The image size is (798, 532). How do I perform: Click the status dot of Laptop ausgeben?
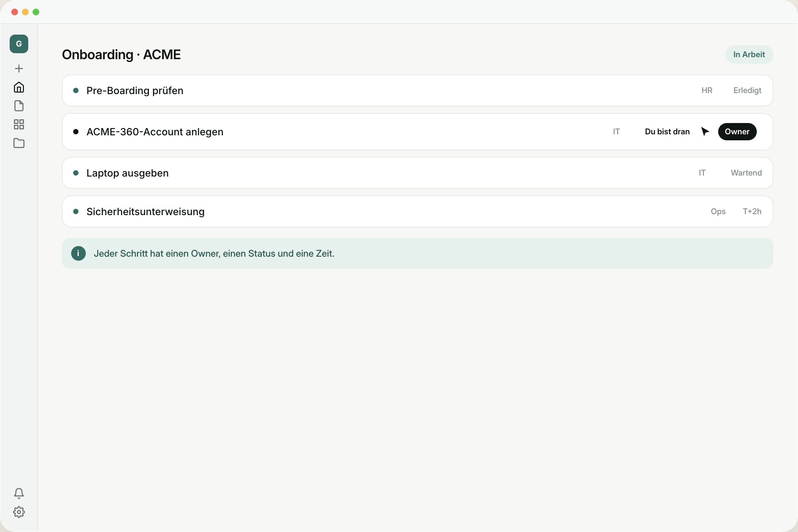coord(76,173)
